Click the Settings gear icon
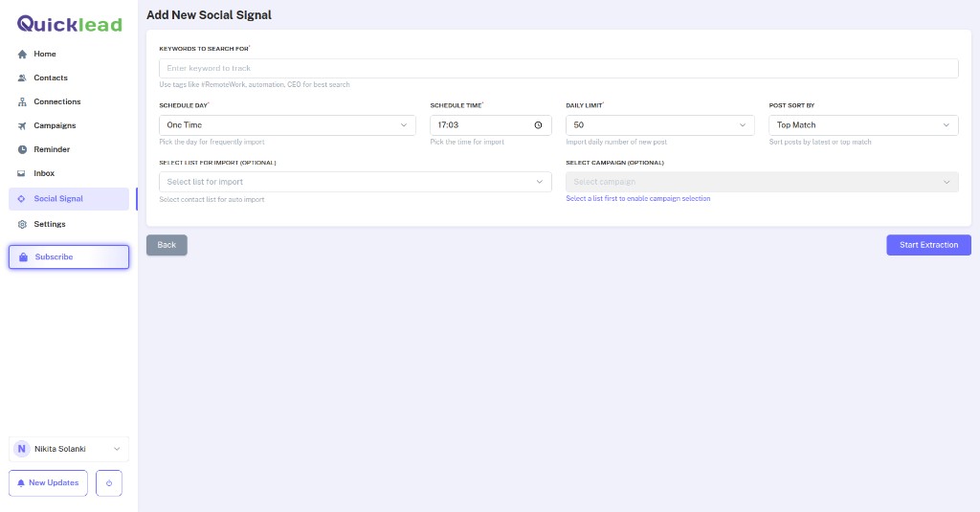Screen dimensions: 980x512 pyautogui.click(x=23, y=225)
